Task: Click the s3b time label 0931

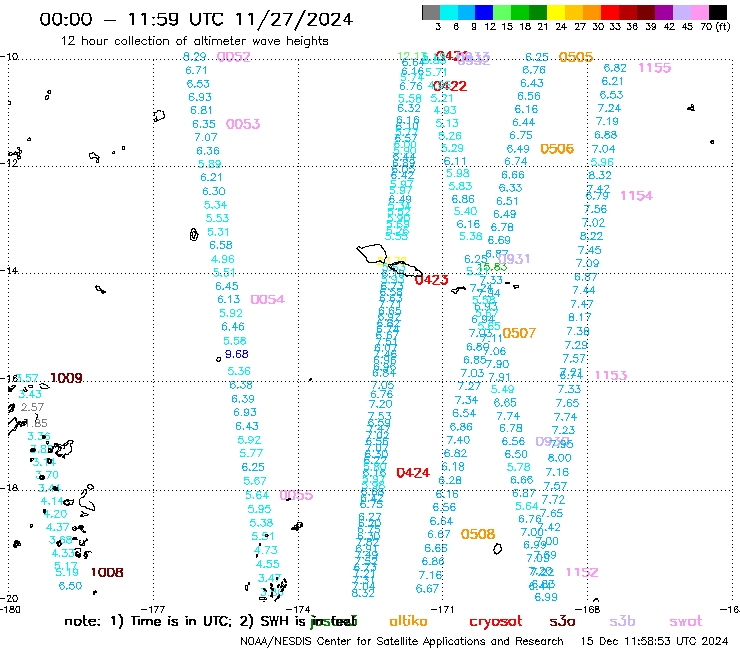Action: coord(514,259)
